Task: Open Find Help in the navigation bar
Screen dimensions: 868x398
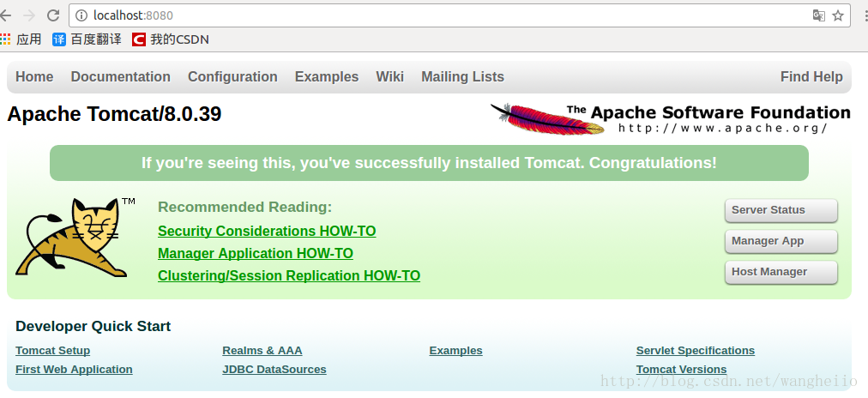Action: [x=811, y=77]
